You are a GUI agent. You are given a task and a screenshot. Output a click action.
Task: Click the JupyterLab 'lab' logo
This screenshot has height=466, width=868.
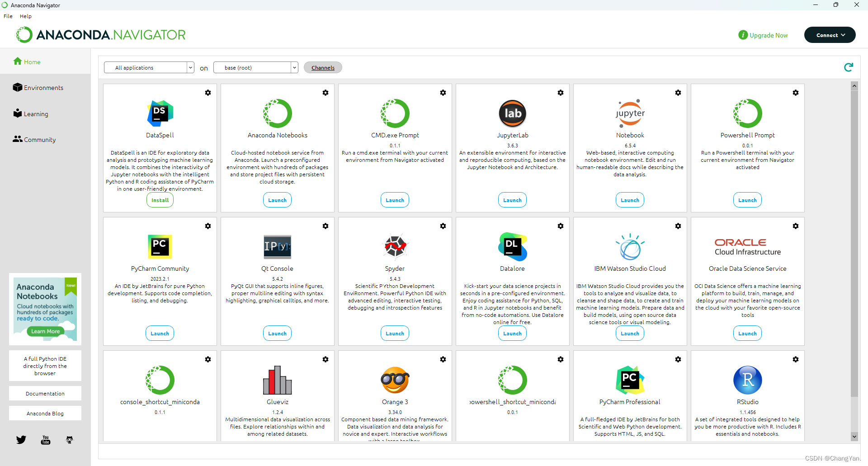click(513, 113)
